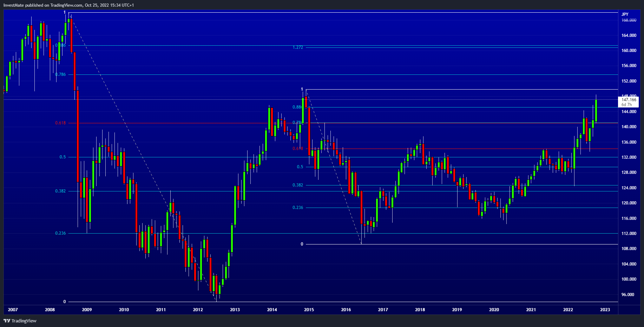Click the 124.000 price axis label

(x=629, y=188)
